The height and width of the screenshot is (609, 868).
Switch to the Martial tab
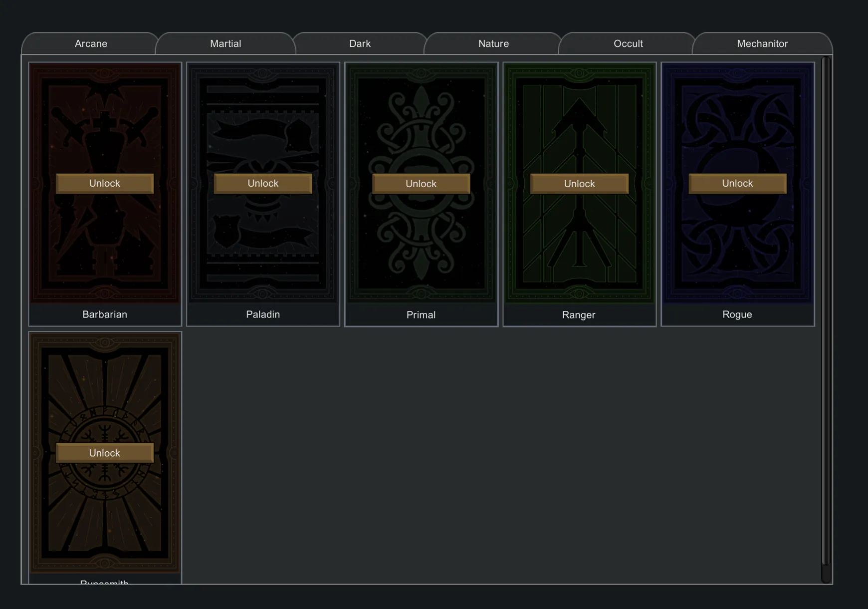point(225,44)
